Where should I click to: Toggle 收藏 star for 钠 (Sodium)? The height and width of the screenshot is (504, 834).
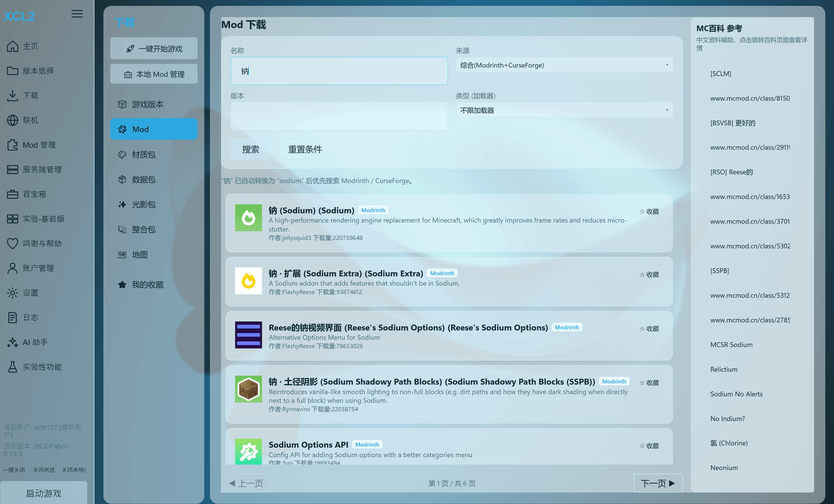click(649, 212)
